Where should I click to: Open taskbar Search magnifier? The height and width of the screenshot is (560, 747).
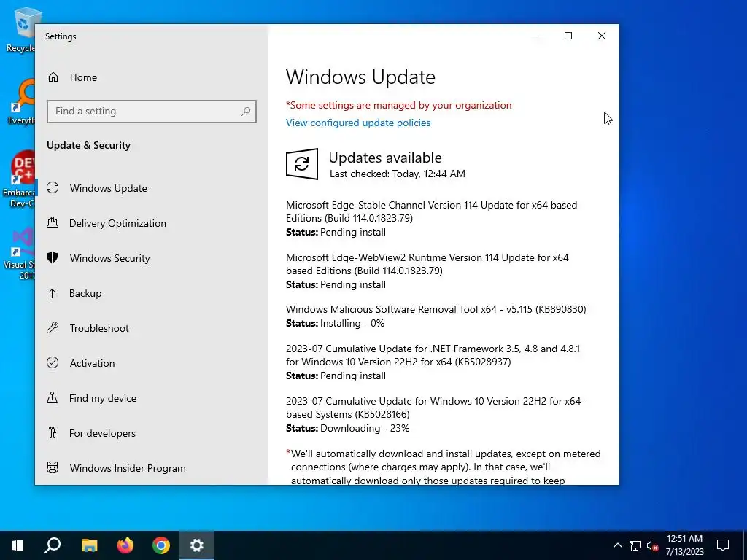[53, 545]
